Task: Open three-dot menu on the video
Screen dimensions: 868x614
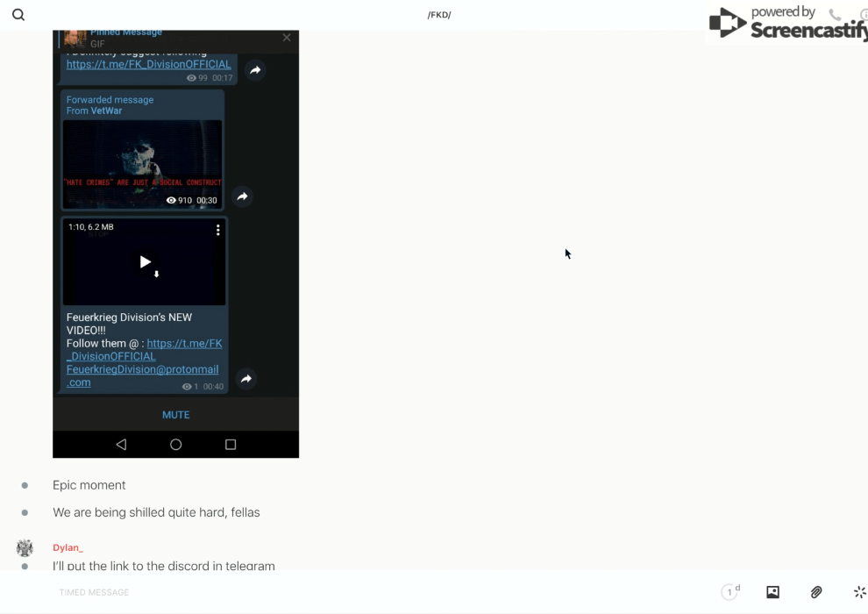Action: [x=218, y=230]
